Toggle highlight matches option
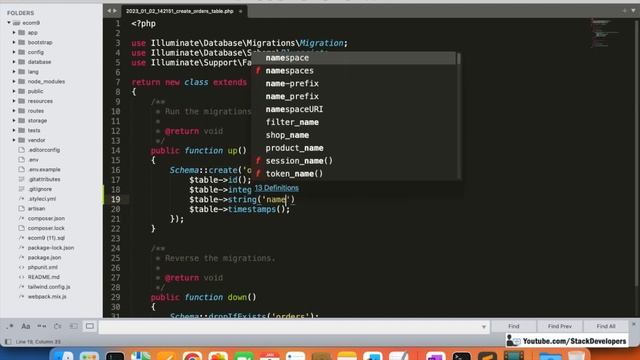Viewport: 640px width, 360px height. (x=89, y=326)
